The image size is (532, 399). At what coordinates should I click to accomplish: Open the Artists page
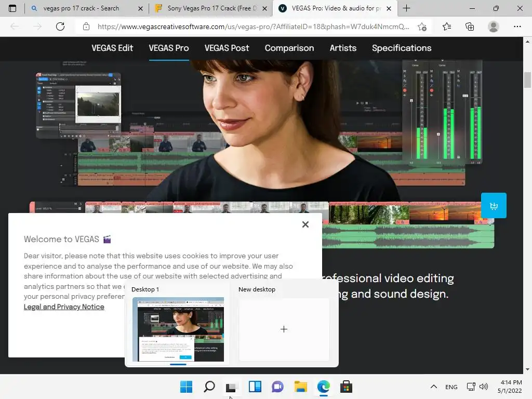pyautogui.click(x=343, y=48)
